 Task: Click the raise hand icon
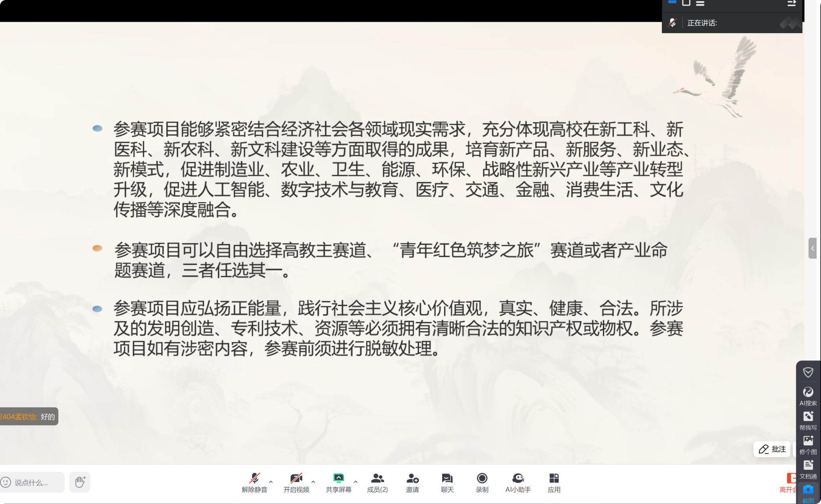(80, 482)
